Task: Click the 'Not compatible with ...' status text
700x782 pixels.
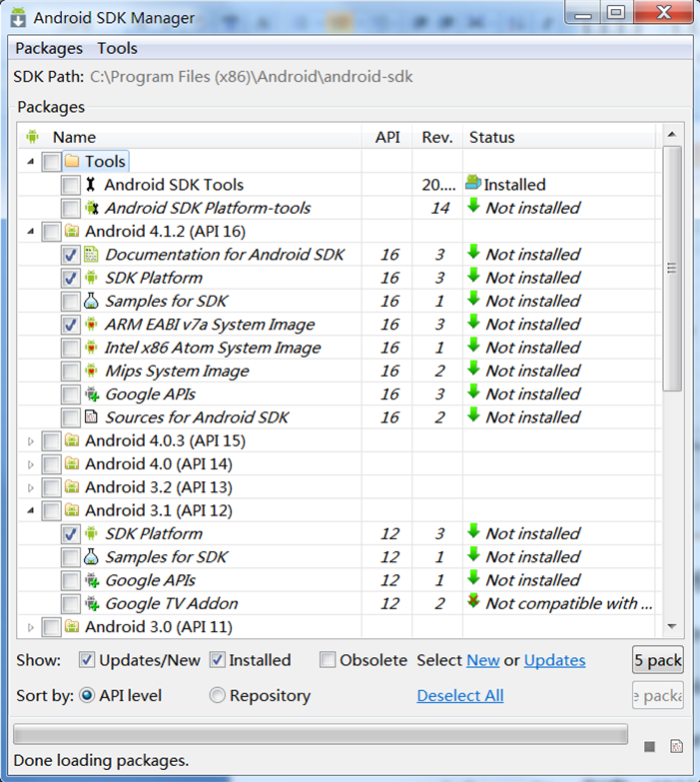Action: tap(569, 603)
